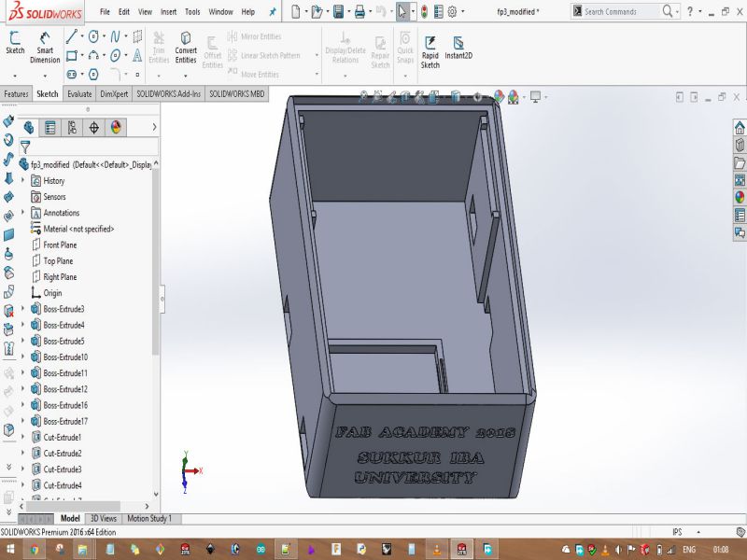Click the Open file icon

(x=317, y=12)
